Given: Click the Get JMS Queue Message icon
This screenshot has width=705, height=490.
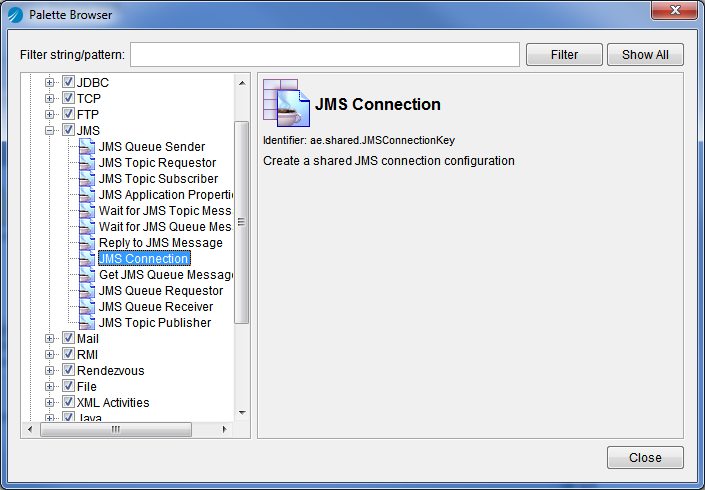Looking at the screenshot, I should [x=87, y=275].
